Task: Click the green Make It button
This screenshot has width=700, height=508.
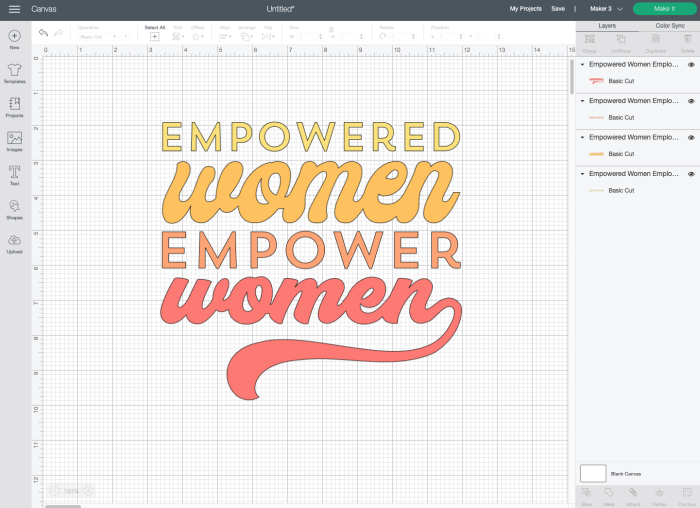Action: [x=664, y=8]
